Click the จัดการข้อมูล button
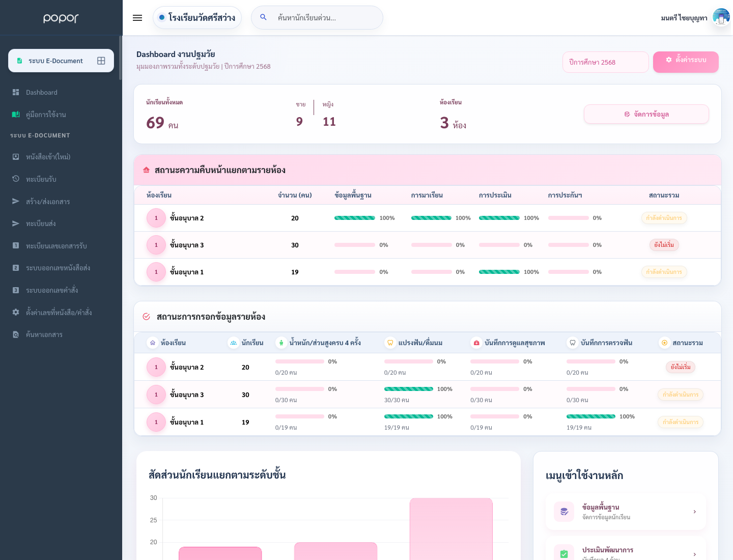Screen dimensions: 733x560 click(x=646, y=114)
